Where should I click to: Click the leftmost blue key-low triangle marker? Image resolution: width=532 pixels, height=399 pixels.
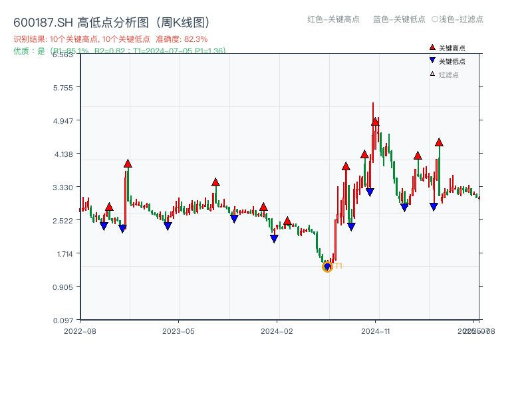[104, 225]
